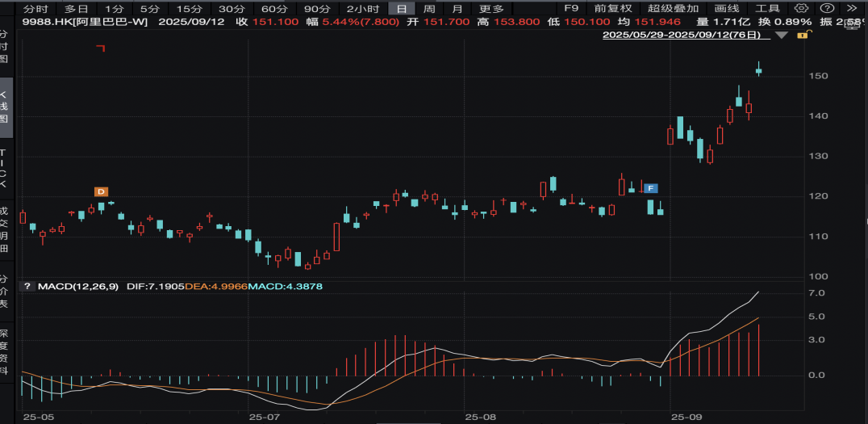Click the orange D dividend marker

101,191
